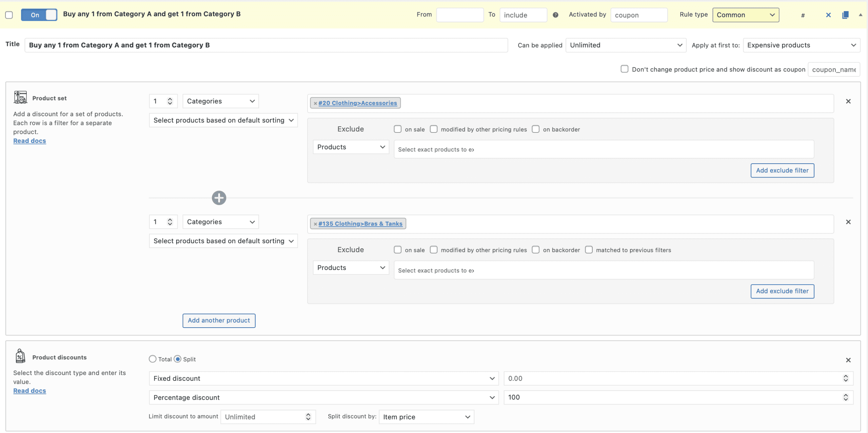
Task: Expand the Percentage discount type dropdown
Action: [x=323, y=397]
